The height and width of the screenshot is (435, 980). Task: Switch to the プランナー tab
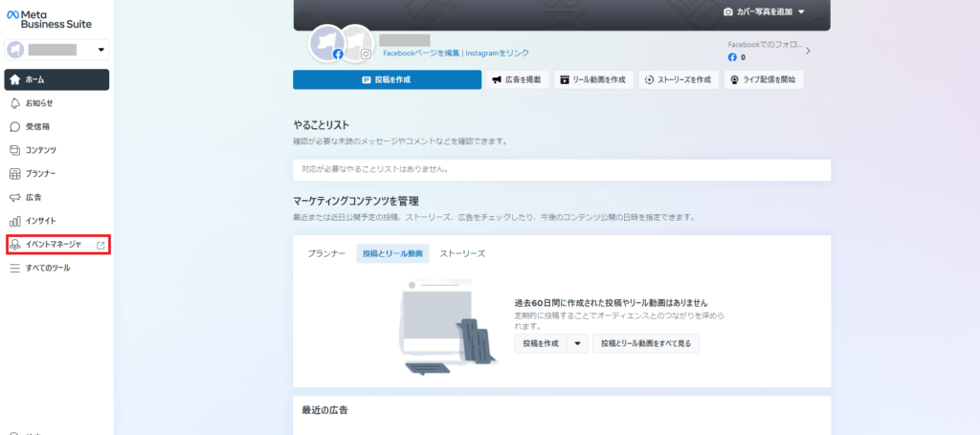coord(326,253)
